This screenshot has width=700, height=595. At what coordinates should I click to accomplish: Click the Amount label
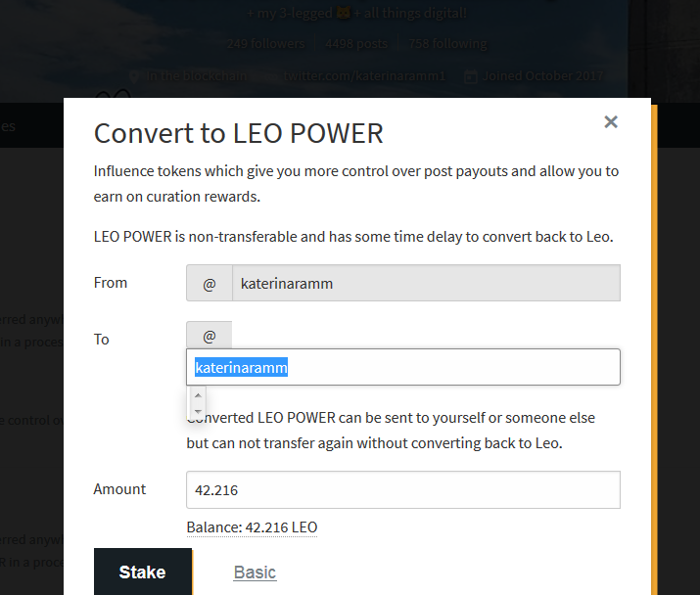click(119, 489)
